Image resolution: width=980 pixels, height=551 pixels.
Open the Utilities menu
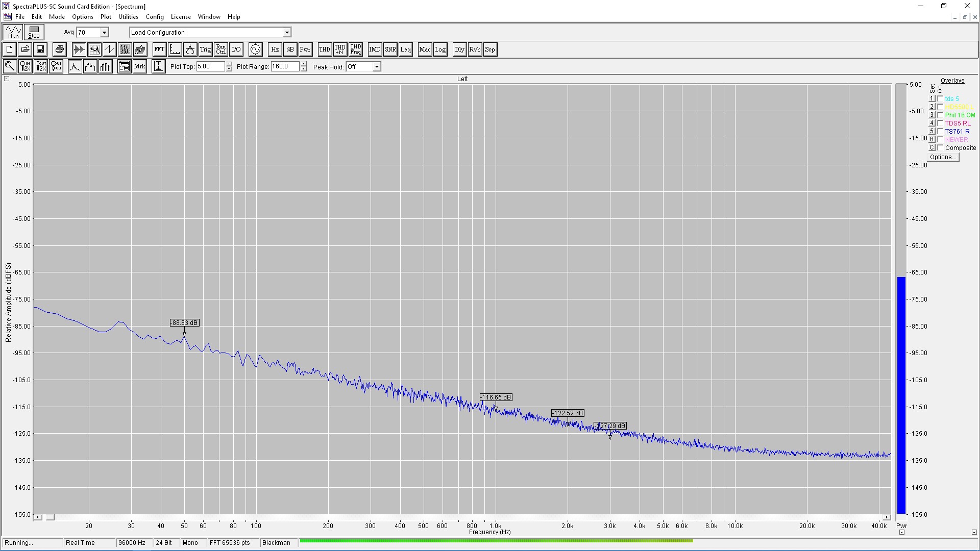click(128, 17)
